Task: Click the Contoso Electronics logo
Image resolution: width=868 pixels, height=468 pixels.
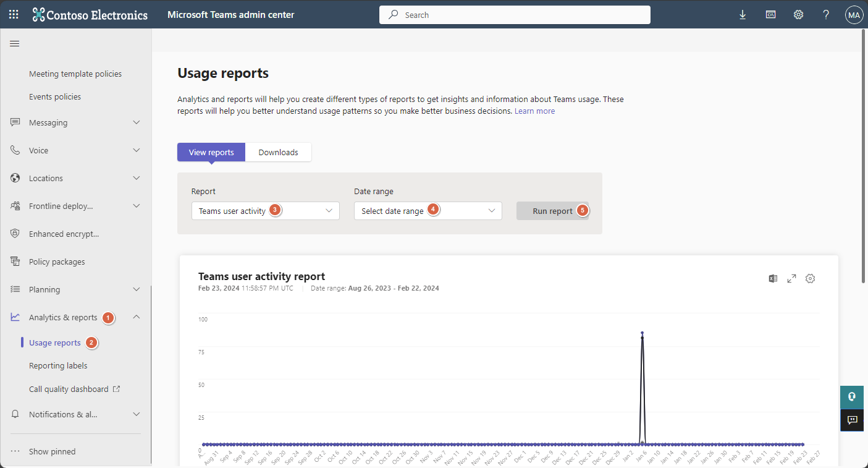Action: (x=90, y=15)
